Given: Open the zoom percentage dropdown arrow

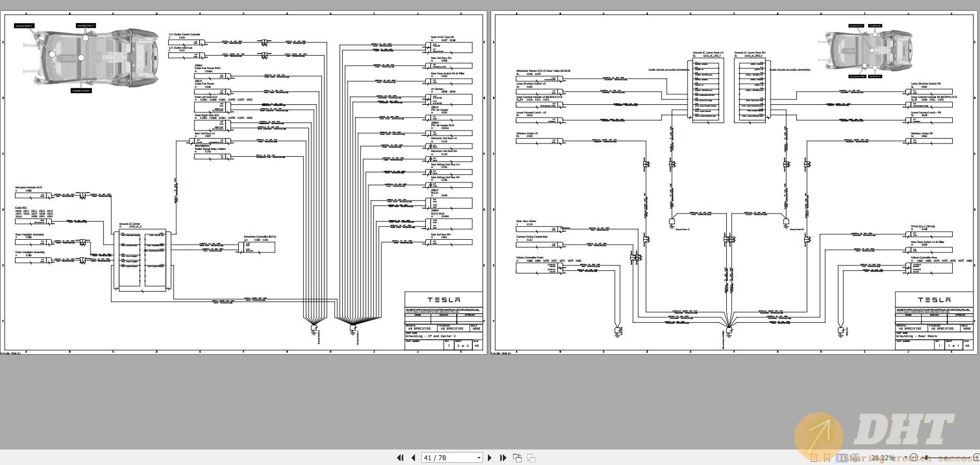Looking at the screenshot, I should [x=906, y=458].
